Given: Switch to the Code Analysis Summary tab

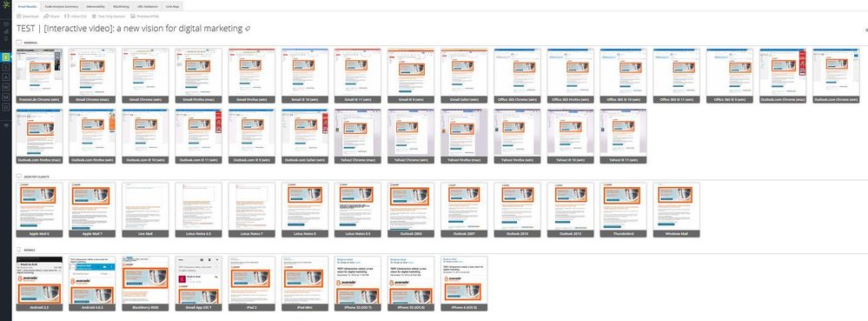Looking at the screenshot, I should [x=62, y=7].
